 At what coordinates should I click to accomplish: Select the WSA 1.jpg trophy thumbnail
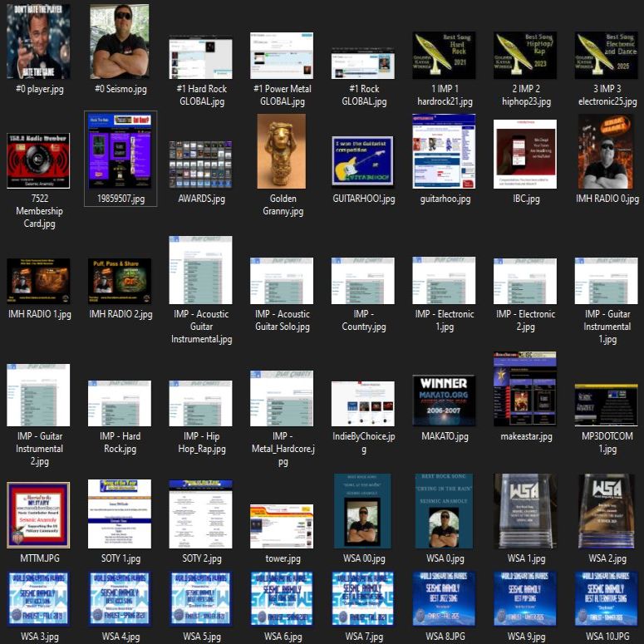(x=525, y=511)
